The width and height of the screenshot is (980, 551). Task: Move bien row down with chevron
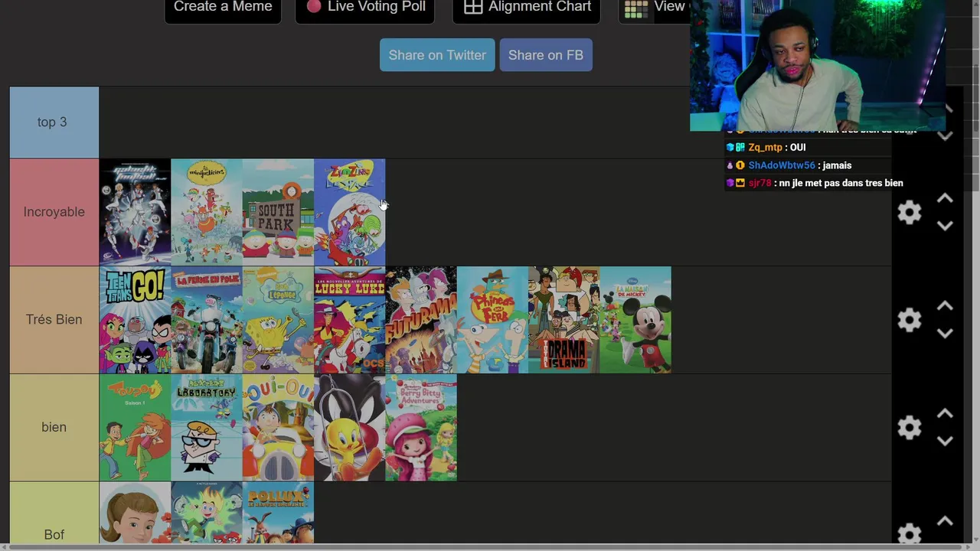click(x=945, y=442)
